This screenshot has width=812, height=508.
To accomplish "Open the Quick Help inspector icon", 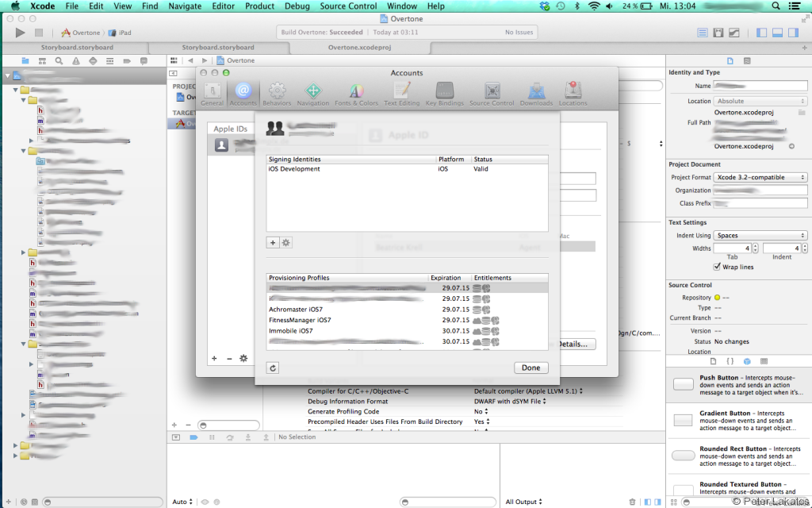I will click(x=747, y=61).
